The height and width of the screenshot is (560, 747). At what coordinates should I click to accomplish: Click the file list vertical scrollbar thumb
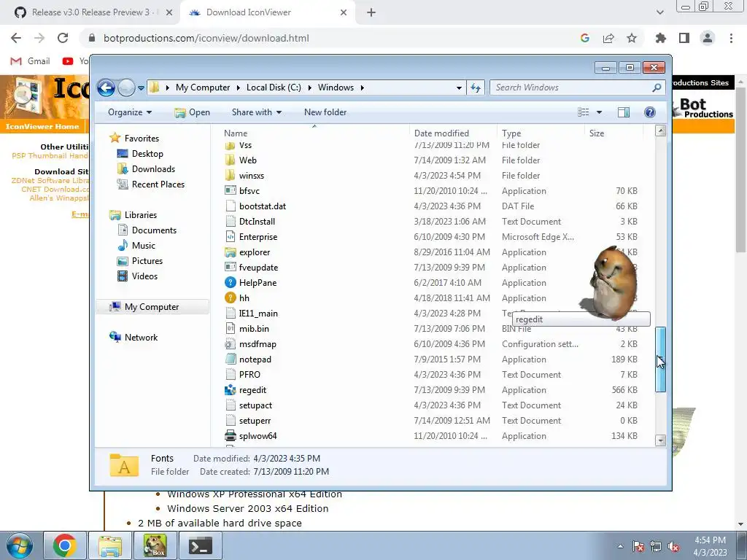(x=660, y=359)
